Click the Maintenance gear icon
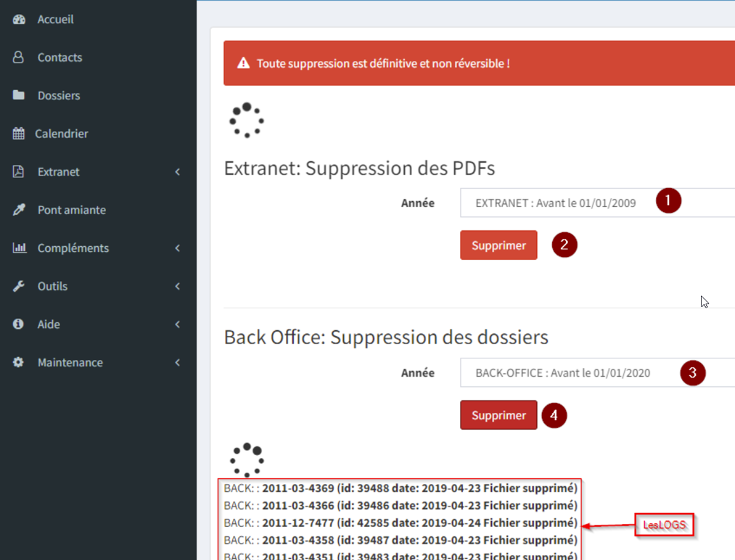Screen dimensions: 735x560 click(x=18, y=363)
